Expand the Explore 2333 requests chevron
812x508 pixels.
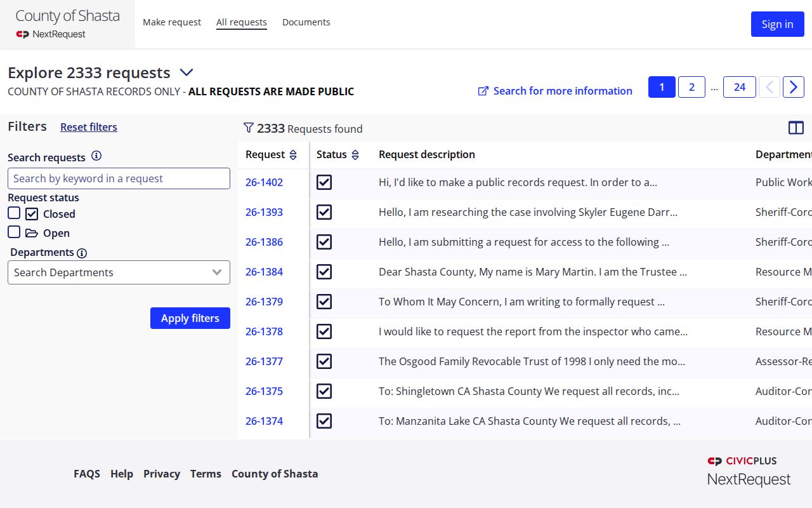tap(187, 72)
